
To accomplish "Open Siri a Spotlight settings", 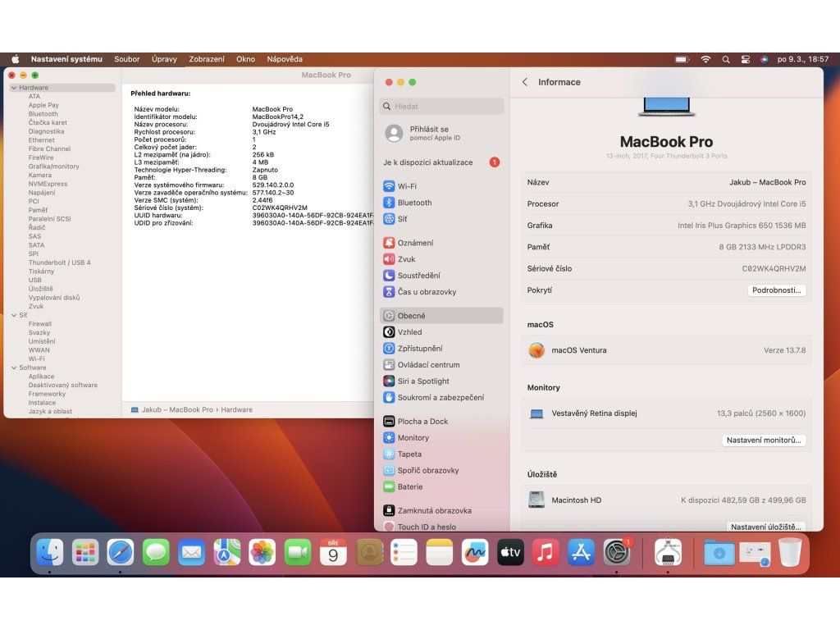I will coord(423,381).
